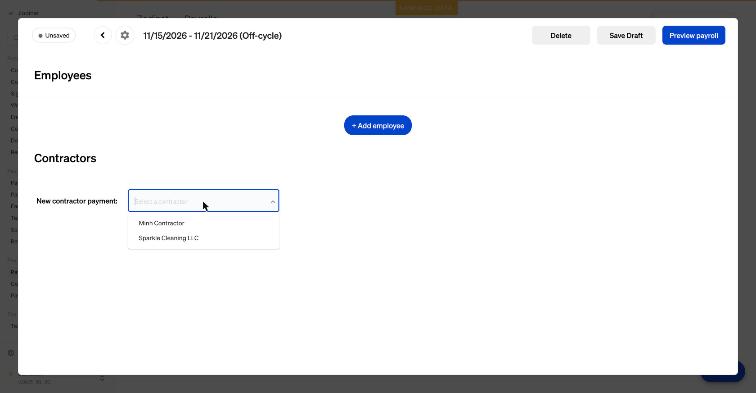This screenshot has height=393, width=756.
Task: Choose Sparkle Cleaning LLC from the list
Action: 168,238
